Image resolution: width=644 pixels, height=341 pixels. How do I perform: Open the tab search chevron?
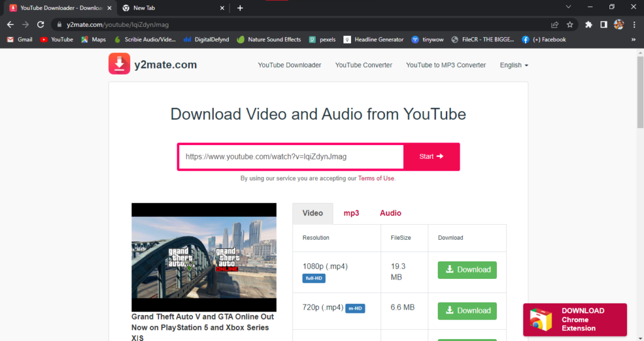click(569, 6)
